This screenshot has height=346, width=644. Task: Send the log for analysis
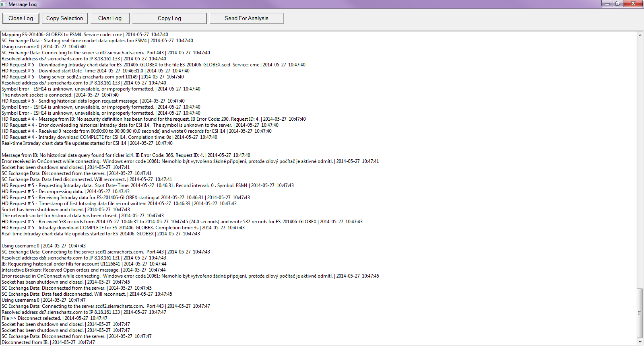point(246,19)
